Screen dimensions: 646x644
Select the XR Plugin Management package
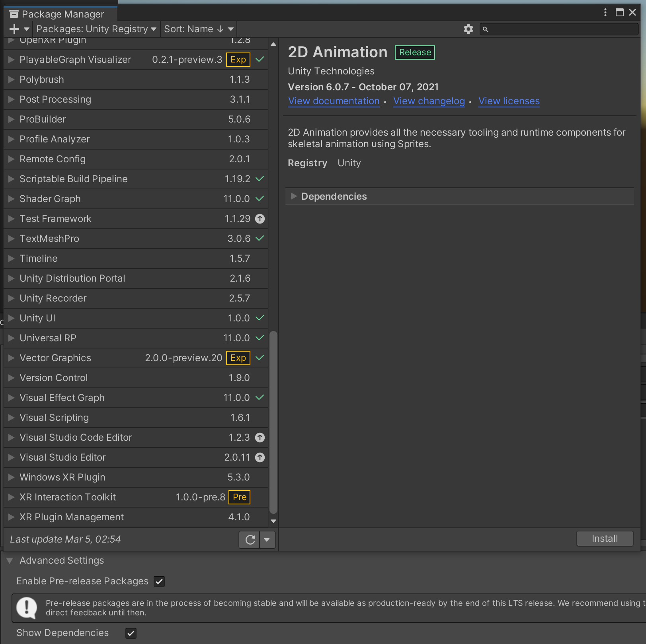(x=136, y=517)
